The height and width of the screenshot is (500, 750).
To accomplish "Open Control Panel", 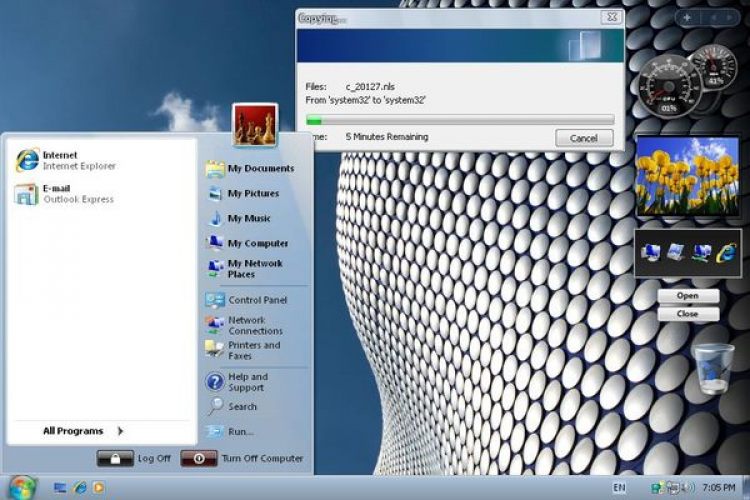I will (x=246, y=300).
